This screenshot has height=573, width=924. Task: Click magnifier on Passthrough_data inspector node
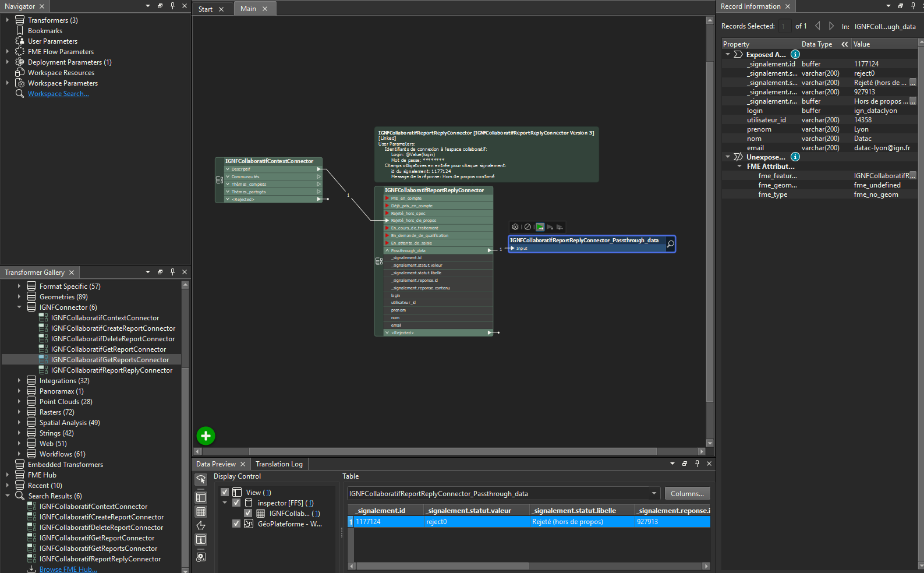(670, 244)
